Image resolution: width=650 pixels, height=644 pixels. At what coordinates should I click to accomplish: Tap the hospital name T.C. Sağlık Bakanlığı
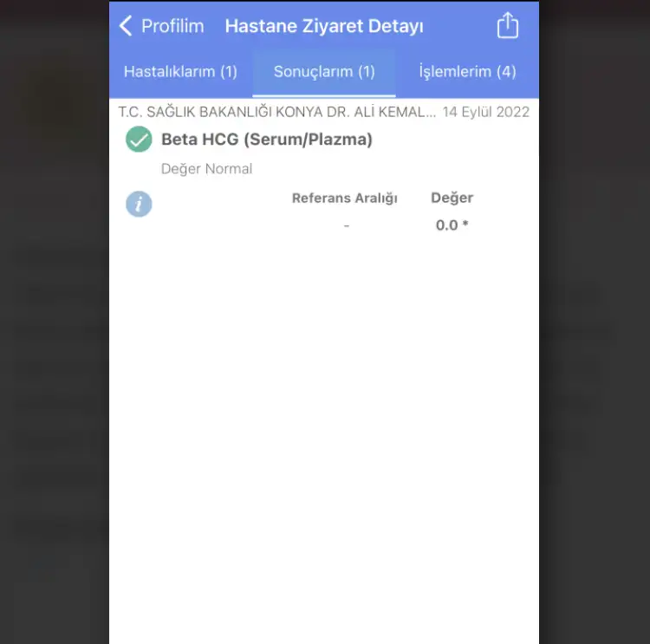(277, 112)
